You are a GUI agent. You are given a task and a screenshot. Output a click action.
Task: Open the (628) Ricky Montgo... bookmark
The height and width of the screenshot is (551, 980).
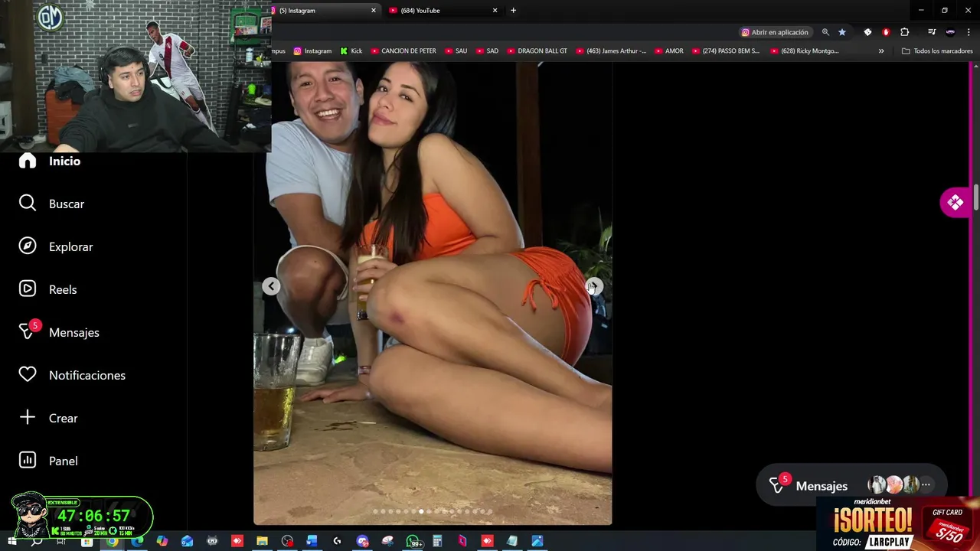tap(804, 51)
